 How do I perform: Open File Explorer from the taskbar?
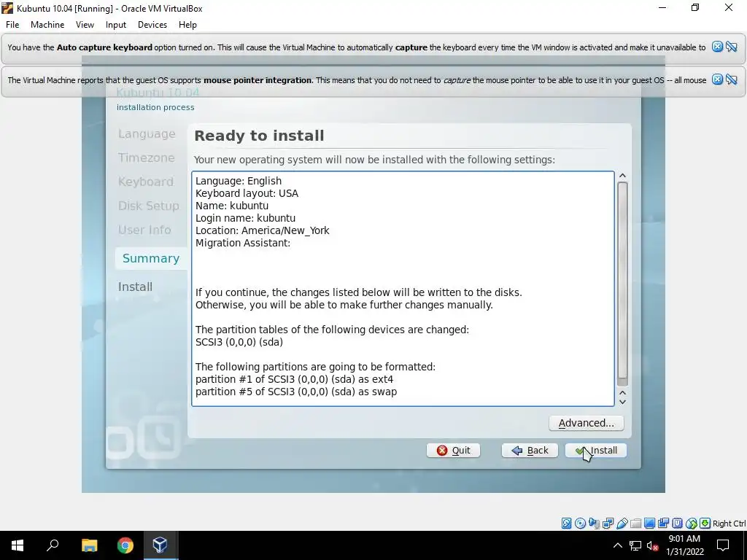pyautogui.click(x=89, y=545)
